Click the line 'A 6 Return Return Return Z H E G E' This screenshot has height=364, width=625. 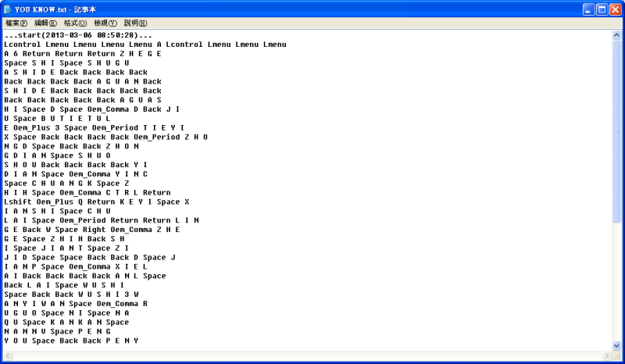83,53
